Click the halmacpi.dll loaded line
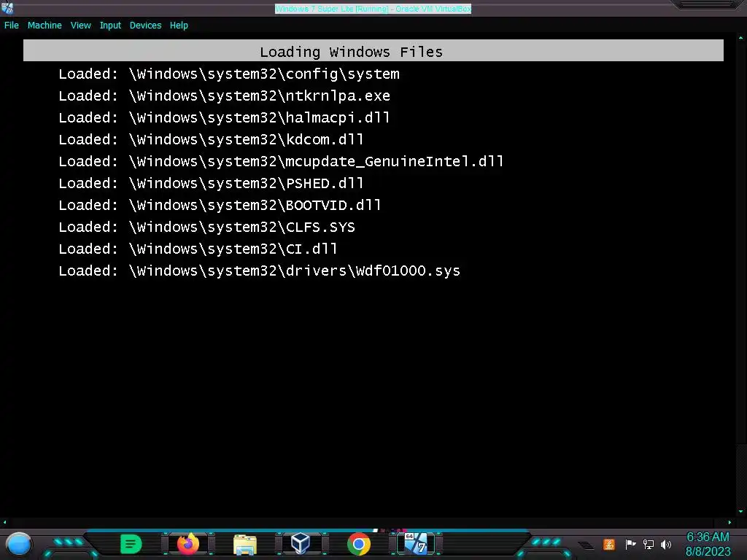The width and height of the screenshot is (747, 560). pyautogui.click(x=225, y=118)
